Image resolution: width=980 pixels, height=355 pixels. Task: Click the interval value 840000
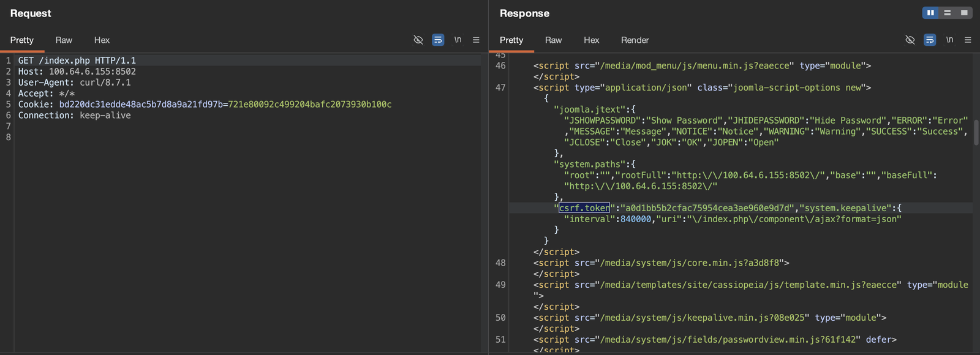[636, 219]
